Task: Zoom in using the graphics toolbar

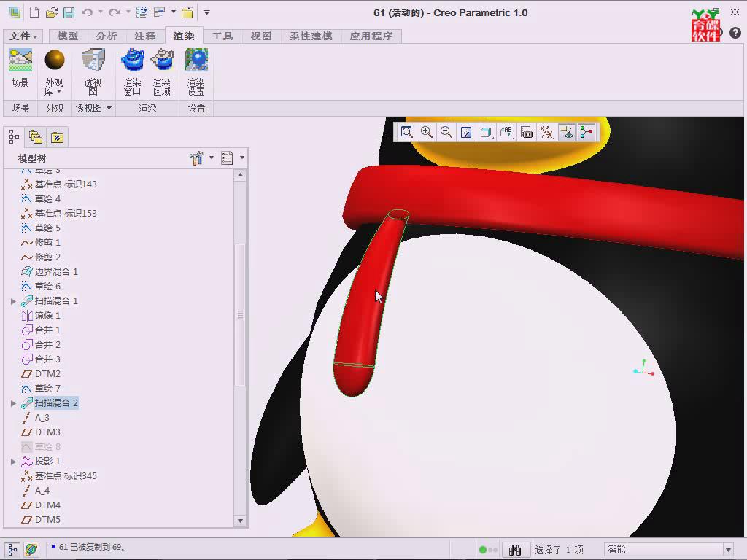Action: point(426,132)
